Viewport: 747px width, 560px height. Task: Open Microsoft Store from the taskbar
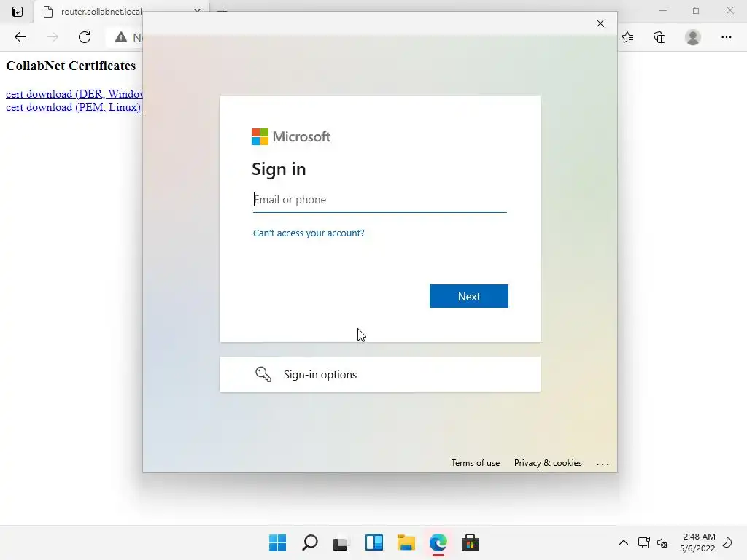pyautogui.click(x=470, y=542)
